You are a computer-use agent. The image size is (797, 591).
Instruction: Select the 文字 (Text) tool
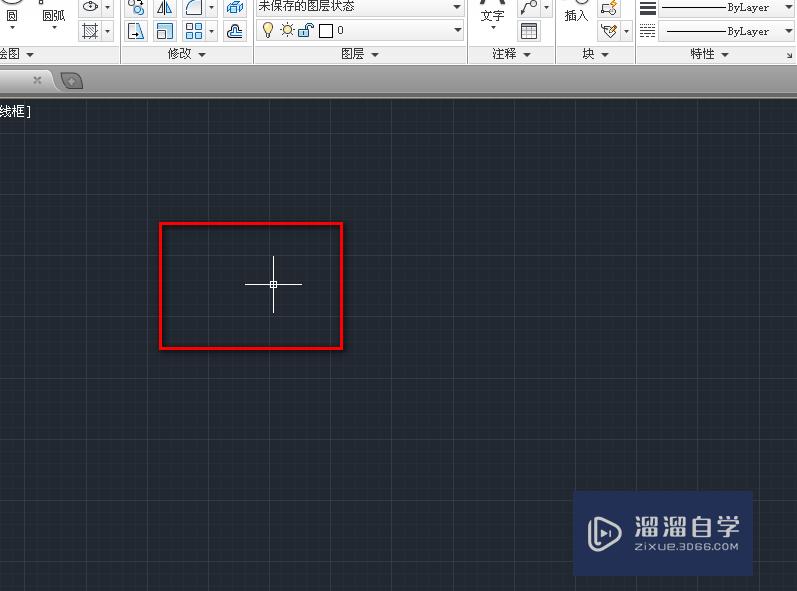[x=493, y=14]
